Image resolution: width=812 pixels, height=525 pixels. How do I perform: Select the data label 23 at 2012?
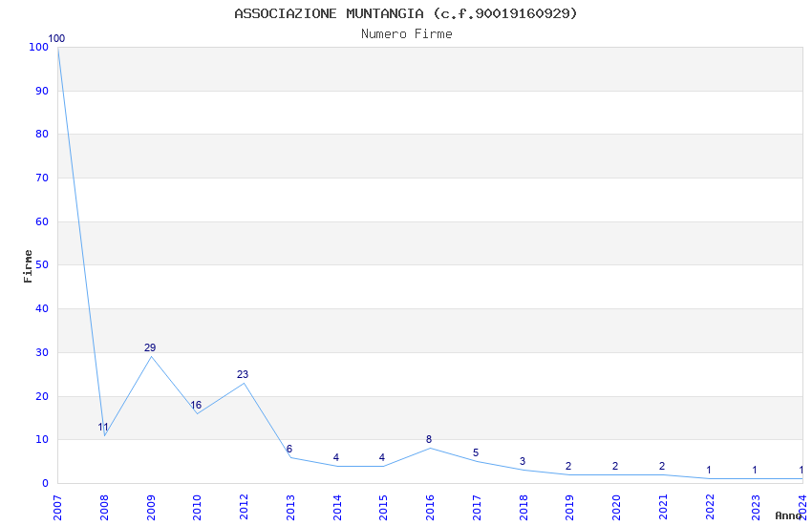tap(243, 374)
